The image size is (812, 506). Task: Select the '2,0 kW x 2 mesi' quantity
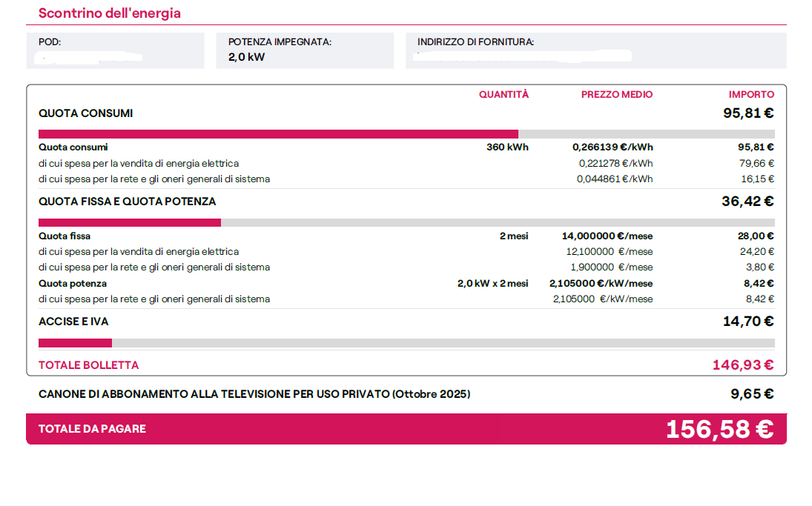coord(492,284)
